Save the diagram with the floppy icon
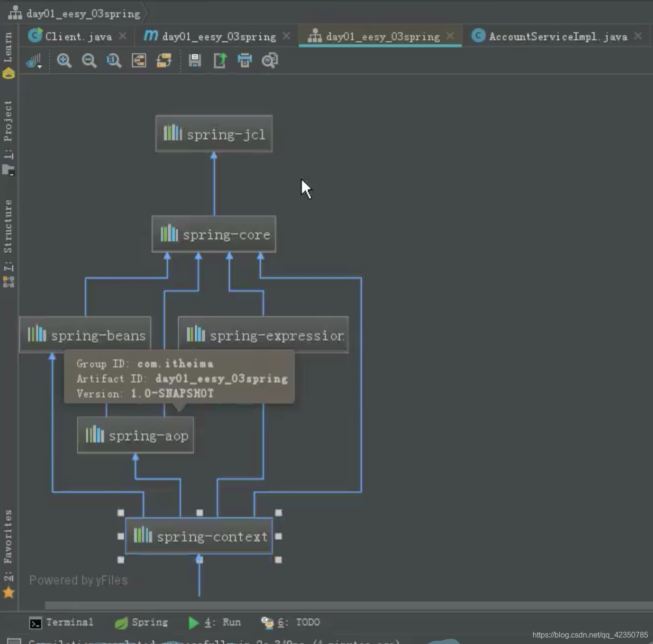 195,60
